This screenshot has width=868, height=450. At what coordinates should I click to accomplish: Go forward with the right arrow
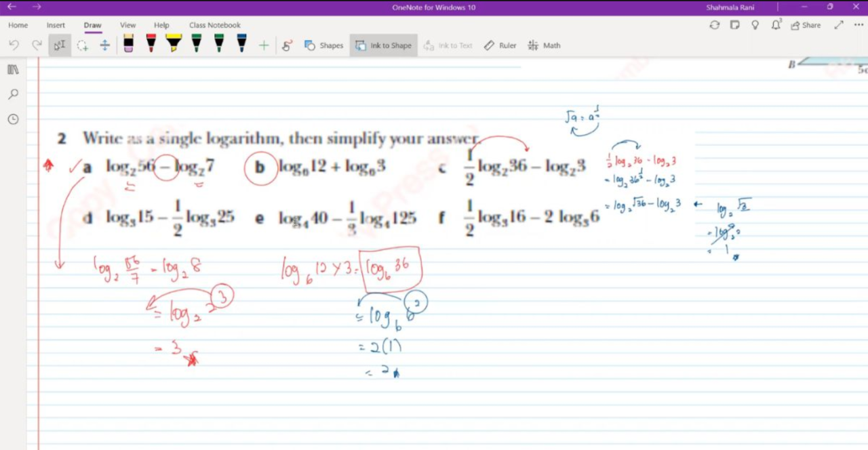tap(37, 7)
